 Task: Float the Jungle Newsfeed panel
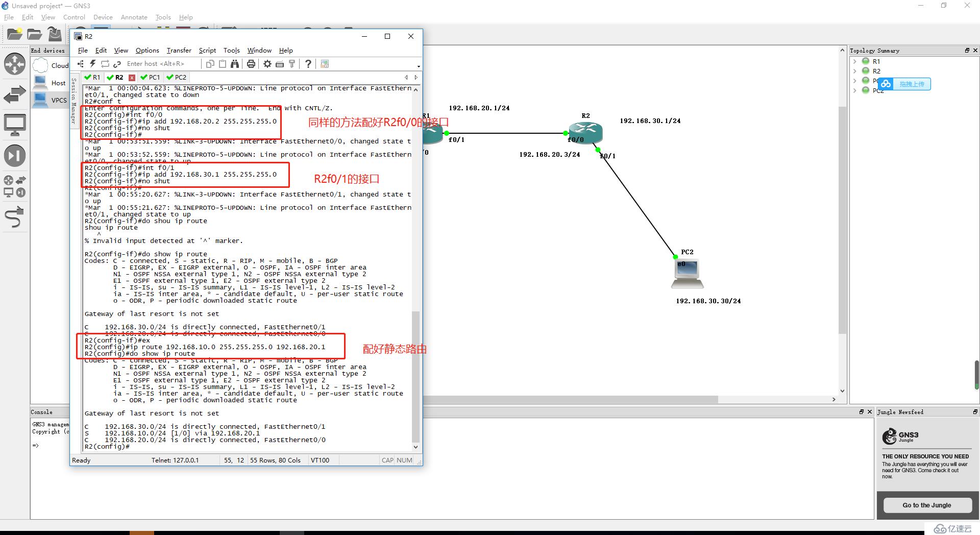(975, 412)
